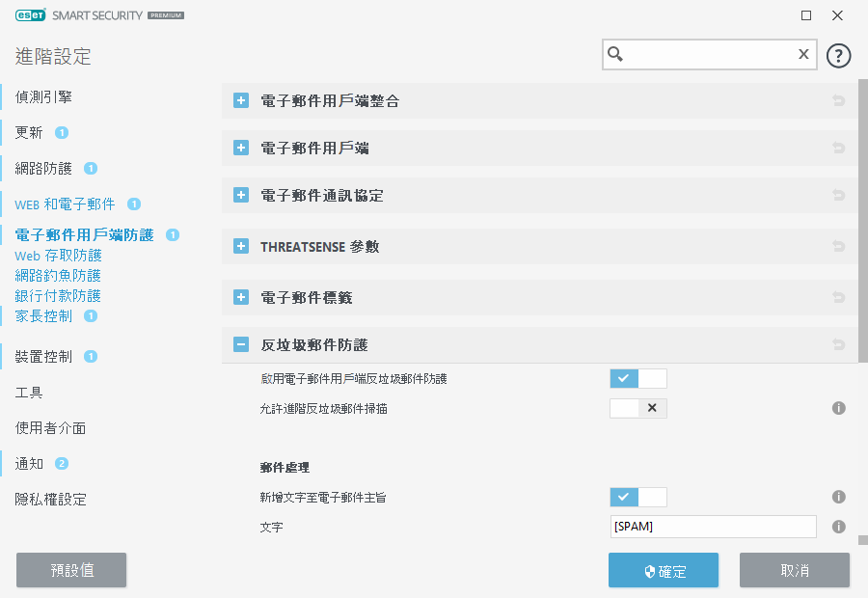The height and width of the screenshot is (598, 868).
Task: Turn off 新增文字至電子郵件主旨 switch
Action: pos(637,497)
